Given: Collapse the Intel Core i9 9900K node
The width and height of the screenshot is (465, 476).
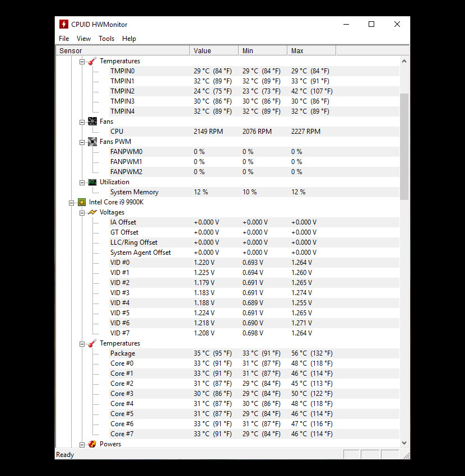Looking at the screenshot, I should [x=71, y=203].
